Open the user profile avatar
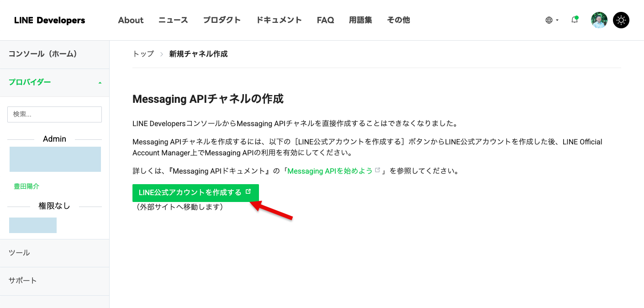This screenshot has width=644, height=308. coord(599,20)
